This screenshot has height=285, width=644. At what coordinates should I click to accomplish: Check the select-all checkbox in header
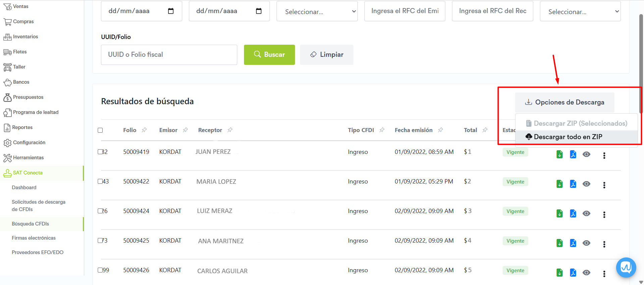tap(100, 130)
